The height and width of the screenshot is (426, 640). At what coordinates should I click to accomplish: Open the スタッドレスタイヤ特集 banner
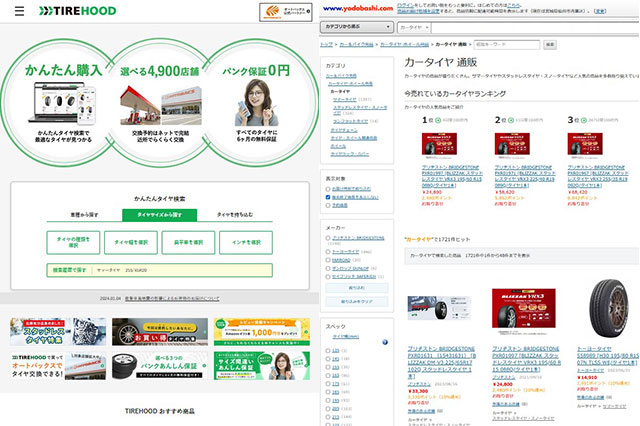[58, 332]
